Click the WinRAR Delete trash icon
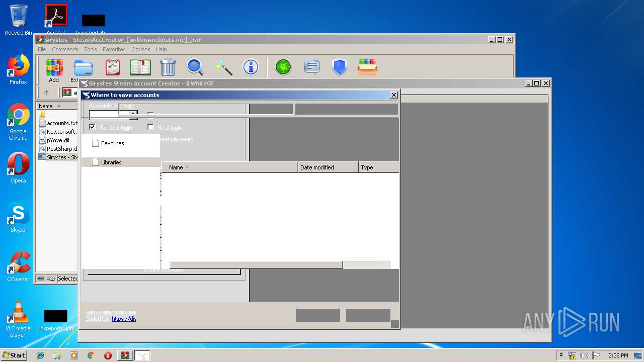644x362 pixels. pos(168,67)
